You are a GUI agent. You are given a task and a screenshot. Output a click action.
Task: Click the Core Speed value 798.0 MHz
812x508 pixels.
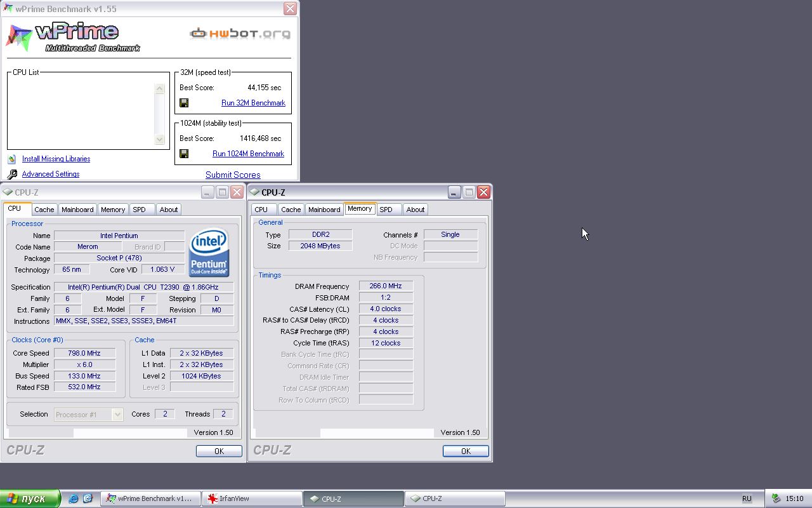click(84, 353)
